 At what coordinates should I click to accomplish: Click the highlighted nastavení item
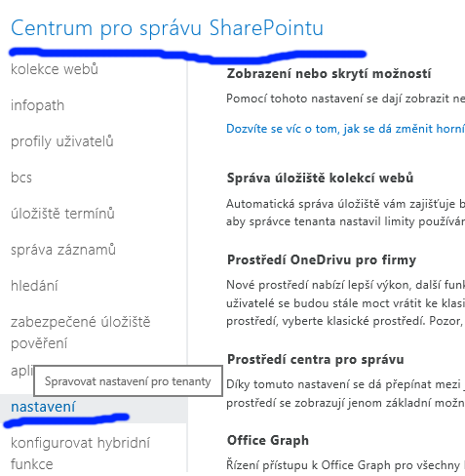43,407
